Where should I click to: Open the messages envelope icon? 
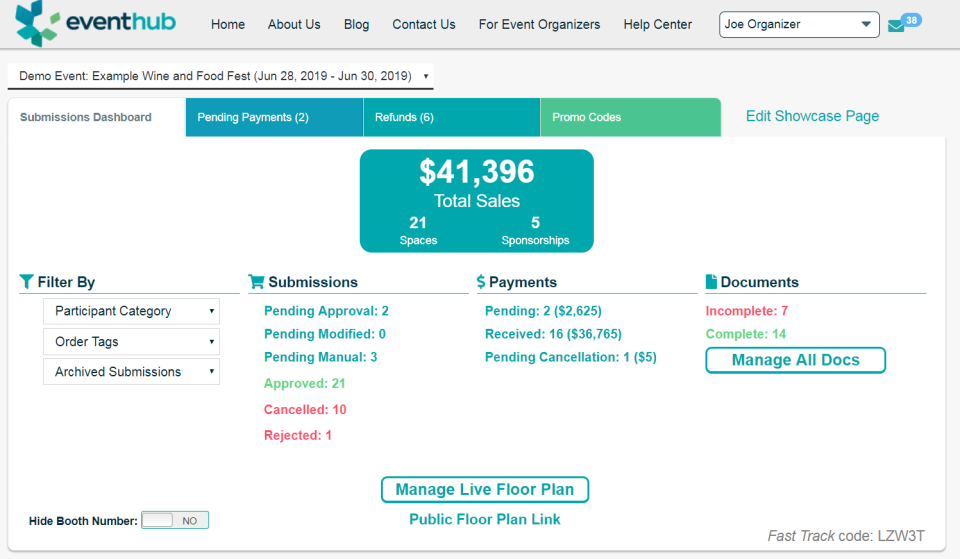click(x=896, y=26)
